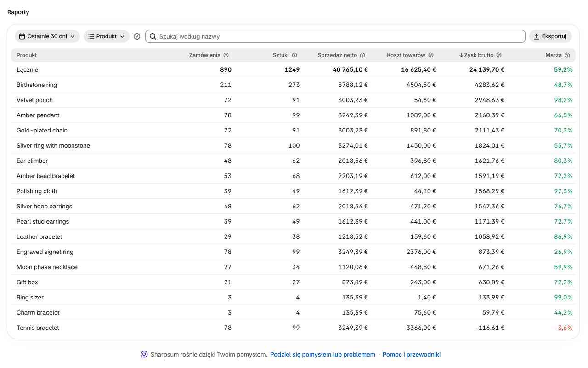588x368 pixels.
Task: Open Pomoc i przewodniki link
Action: coord(412,354)
